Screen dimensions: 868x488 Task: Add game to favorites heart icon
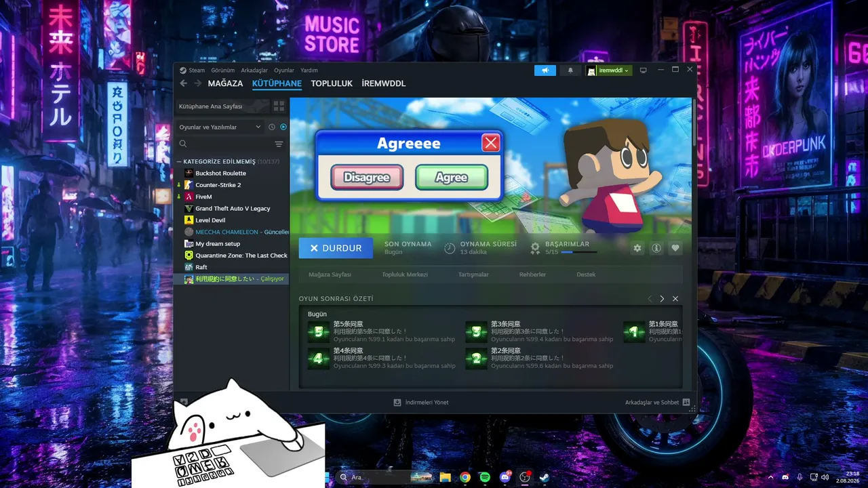click(x=675, y=248)
